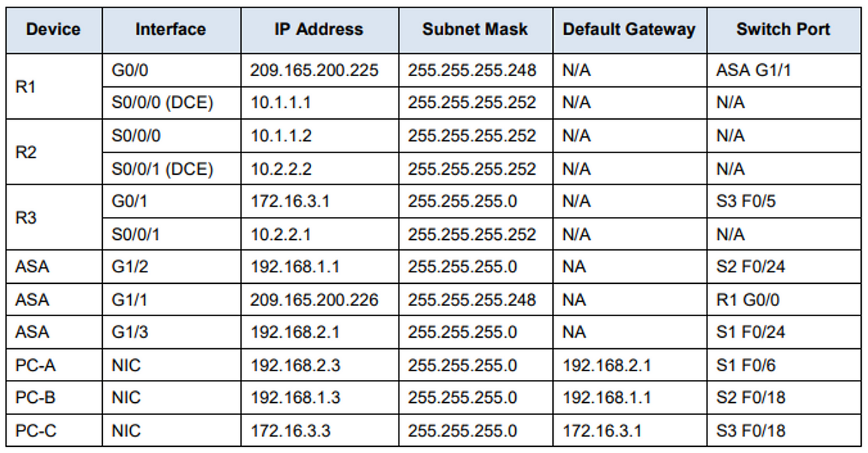Click the Device column header

53,29
